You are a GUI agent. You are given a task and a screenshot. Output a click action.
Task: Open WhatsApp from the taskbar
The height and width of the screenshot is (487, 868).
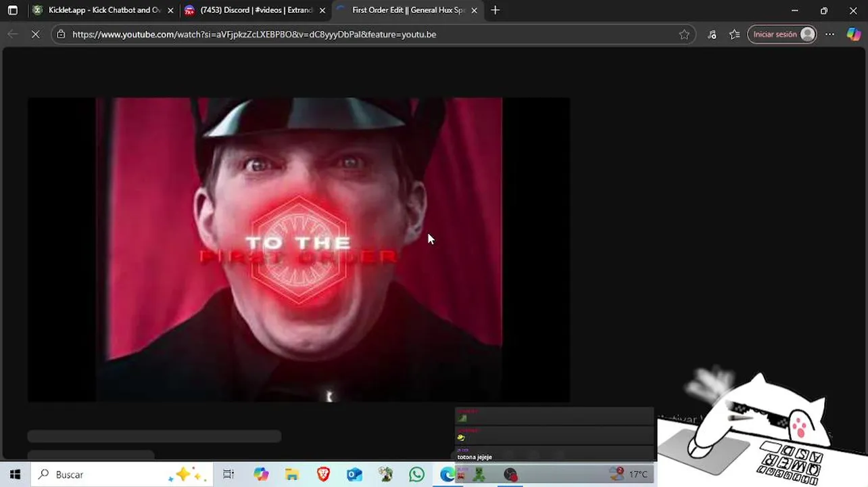pyautogui.click(x=416, y=475)
